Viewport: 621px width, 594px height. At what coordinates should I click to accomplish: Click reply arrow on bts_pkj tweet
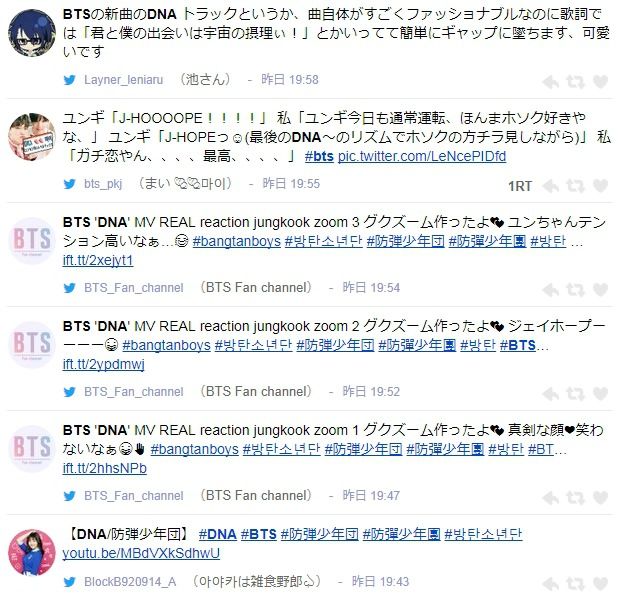(551, 186)
